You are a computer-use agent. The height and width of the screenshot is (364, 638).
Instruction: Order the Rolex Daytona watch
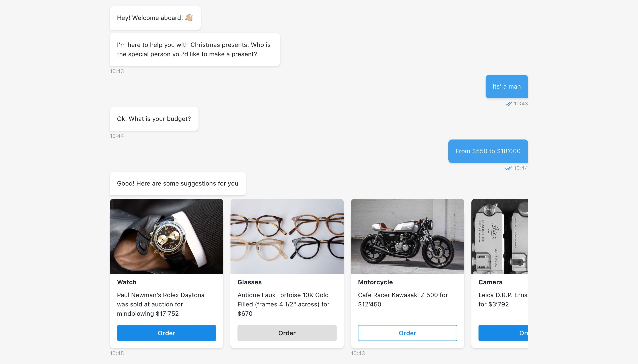pyautogui.click(x=166, y=333)
